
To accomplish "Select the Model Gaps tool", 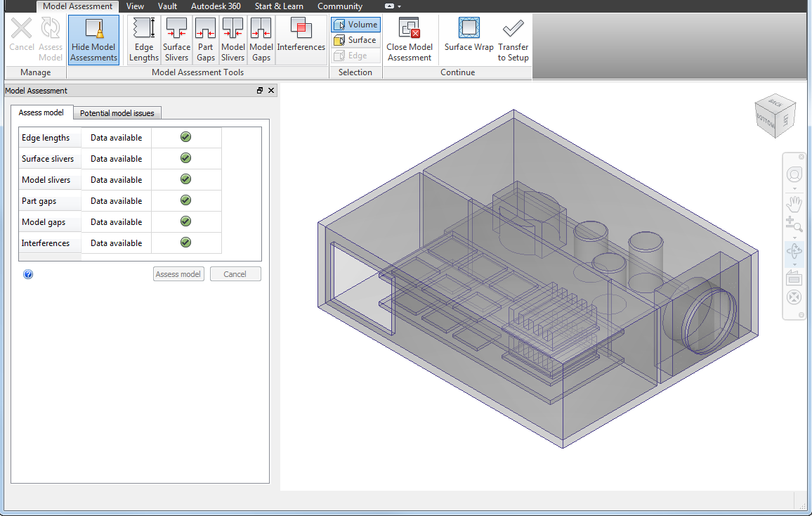I will point(261,39).
